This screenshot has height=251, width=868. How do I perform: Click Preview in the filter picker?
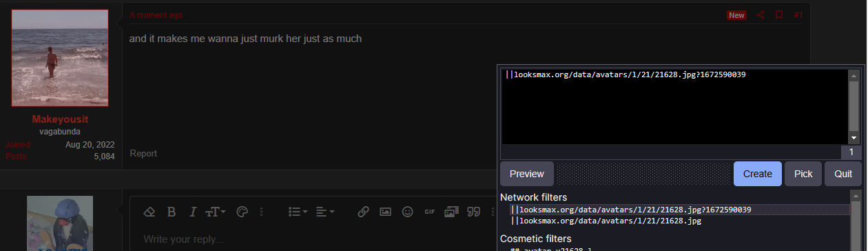click(x=527, y=174)
